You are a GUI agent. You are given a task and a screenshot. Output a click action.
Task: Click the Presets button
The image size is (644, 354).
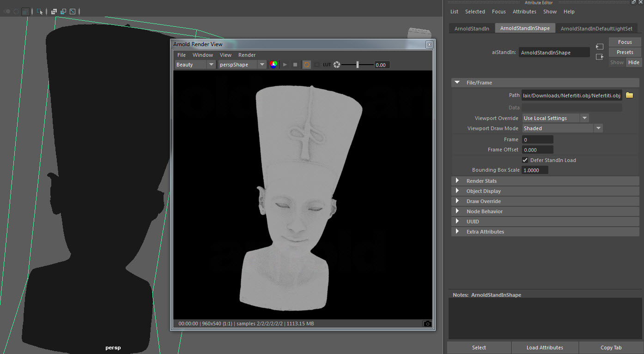pyautogui.click(x=625, y=52)
